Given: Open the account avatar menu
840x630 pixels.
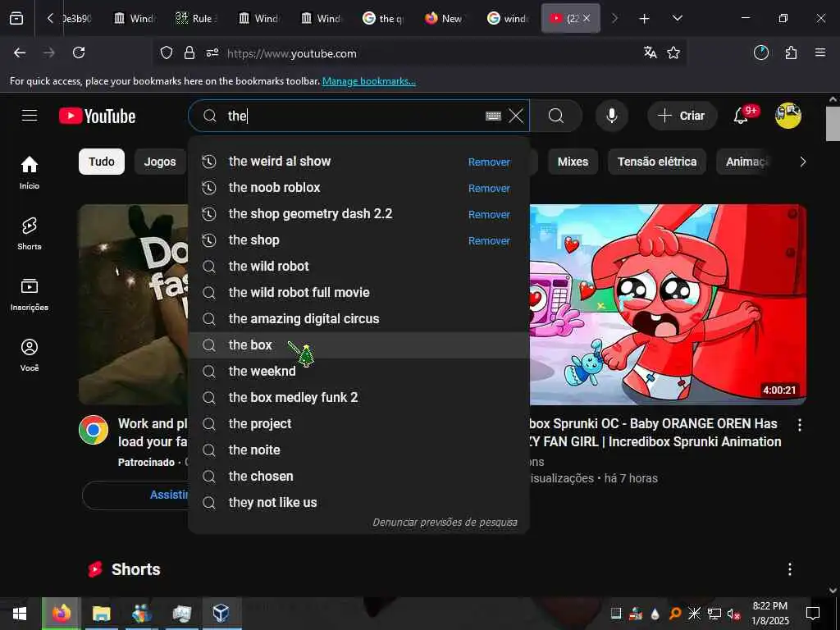Looking at the screenshot, I should coord(787,116).
